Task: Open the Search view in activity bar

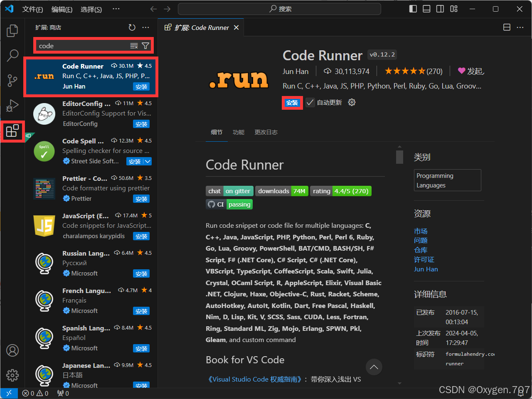Action: [x=12, y=55]
